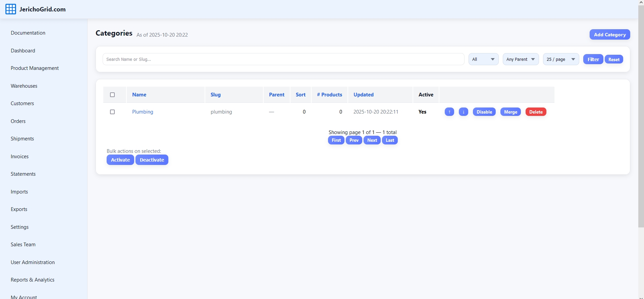Select the Plumbing row checkbox

(112, 112)
